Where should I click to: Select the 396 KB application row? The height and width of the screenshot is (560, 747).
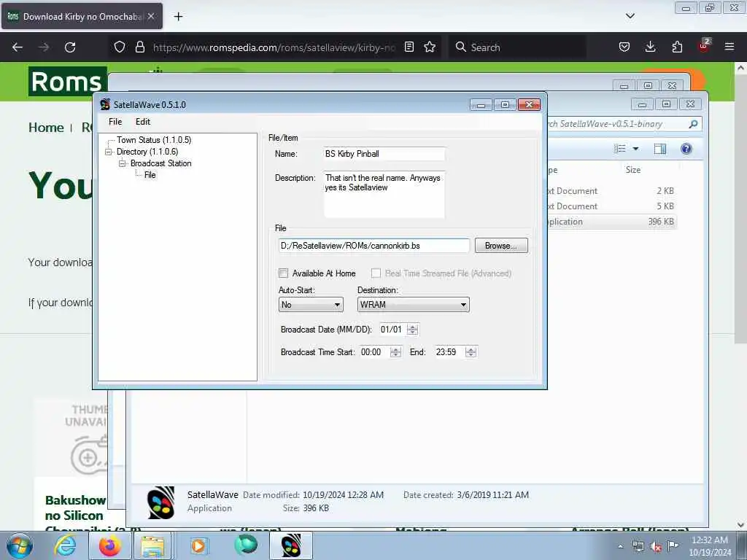click(612, 222)
